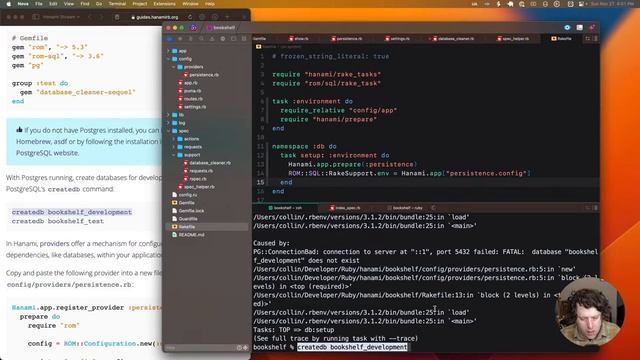Expand the requests folder
Image resolution: width=640 pixels, height=360 pixels.
[173, 147]
